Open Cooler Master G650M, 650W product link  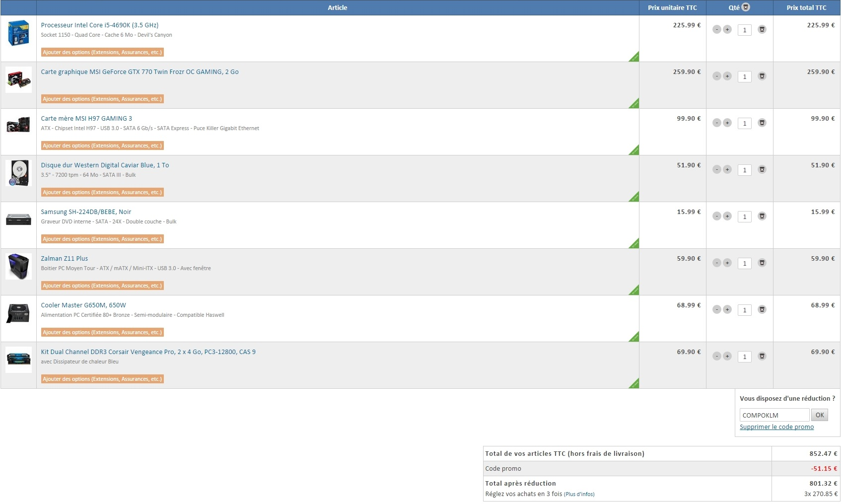click(x=83, y=305)
